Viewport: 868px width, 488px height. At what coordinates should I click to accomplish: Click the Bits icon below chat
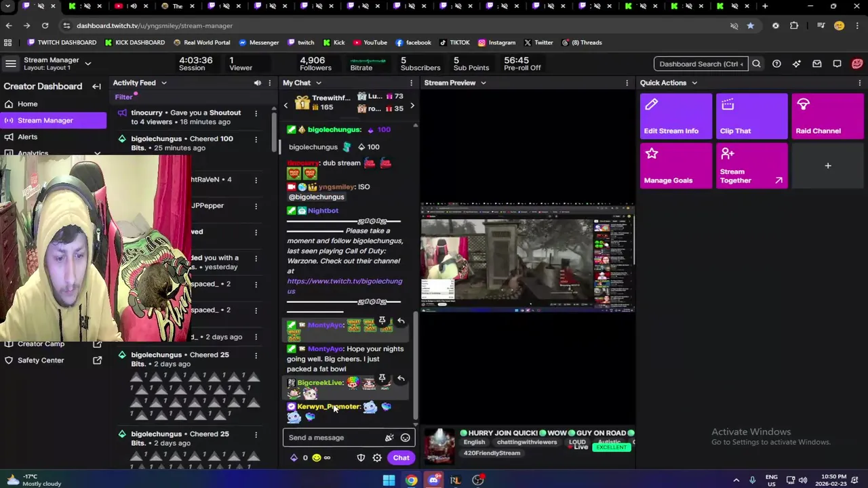[x=294, y=457]
